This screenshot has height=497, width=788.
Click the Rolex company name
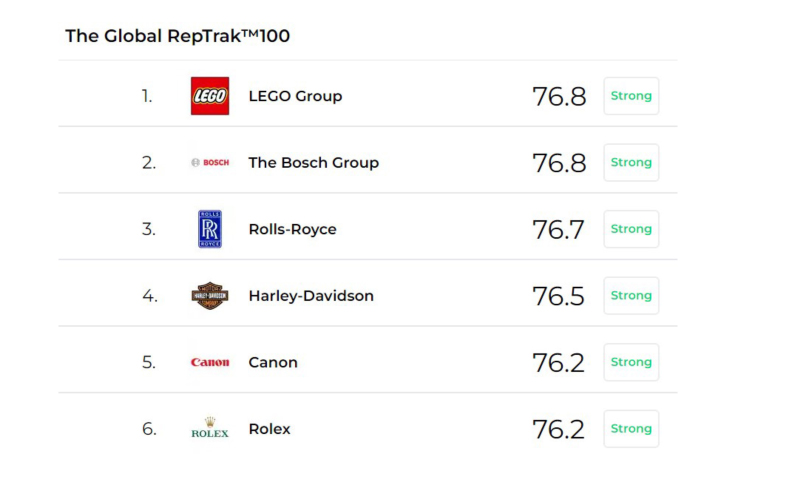coord(269,429)
